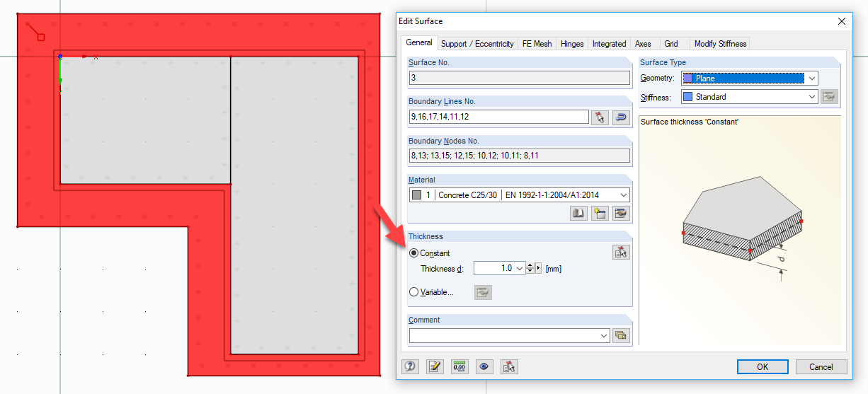Click the Boundary Lines No. input field
Screen dimensions: 868x394
(498, 117)
